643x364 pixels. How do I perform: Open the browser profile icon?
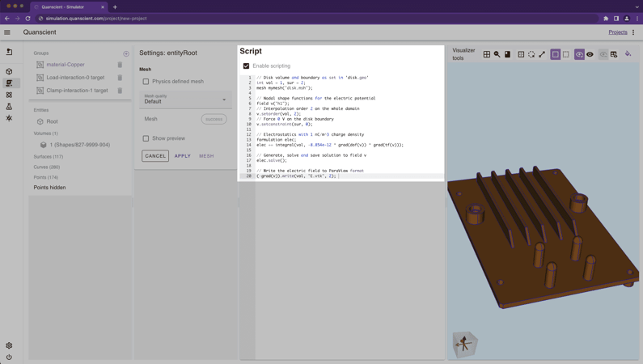tap(627, 19)
